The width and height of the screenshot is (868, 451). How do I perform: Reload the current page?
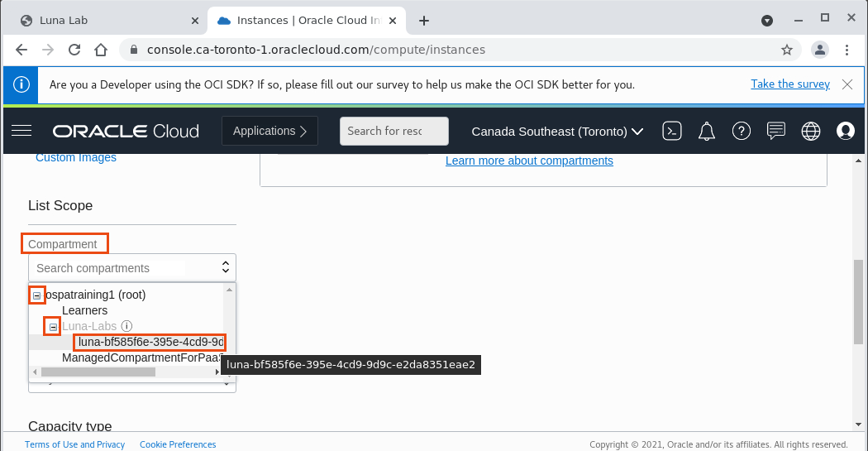click(x=74, y=50)
